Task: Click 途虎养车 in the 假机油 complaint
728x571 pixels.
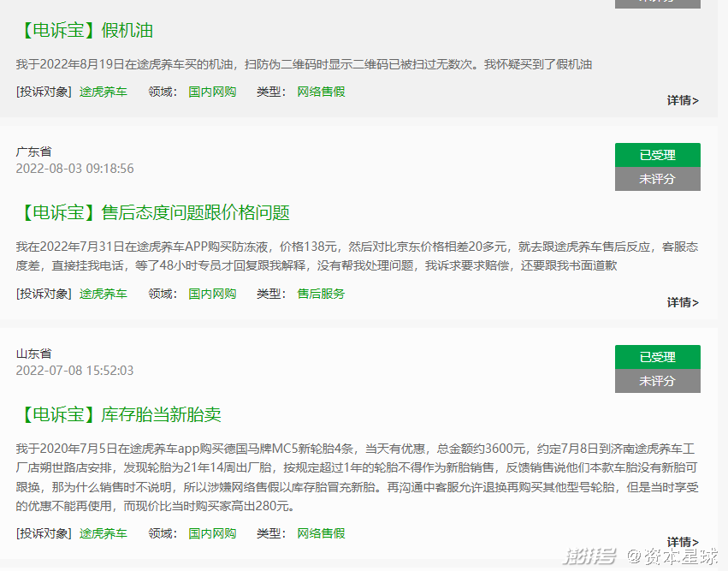Action: (x=104, y=92)
